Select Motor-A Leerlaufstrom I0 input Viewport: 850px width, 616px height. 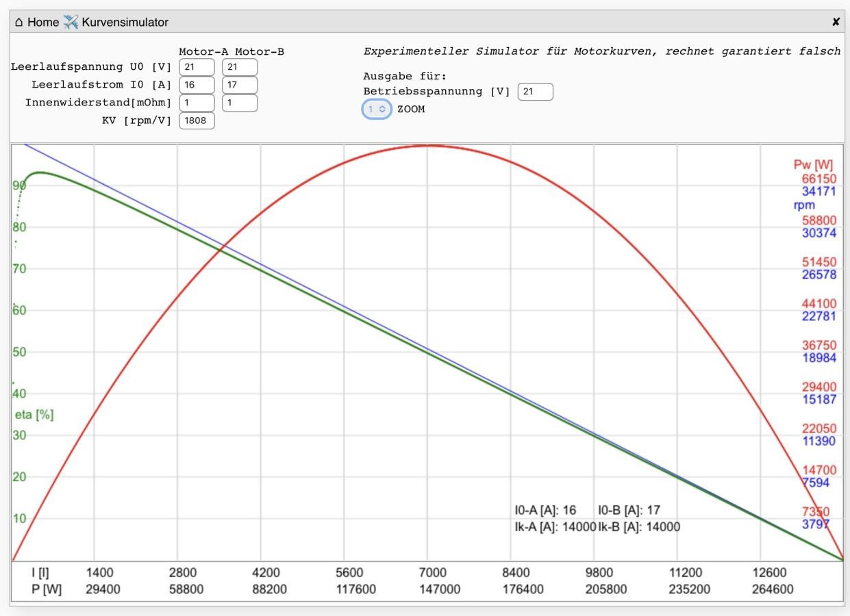click(x=197, y=85)
